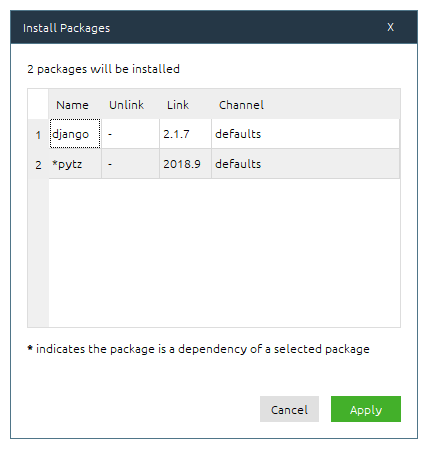The image size is (428, 449).
Task: Close the Install Packages dialog with X
Action: 390,27
